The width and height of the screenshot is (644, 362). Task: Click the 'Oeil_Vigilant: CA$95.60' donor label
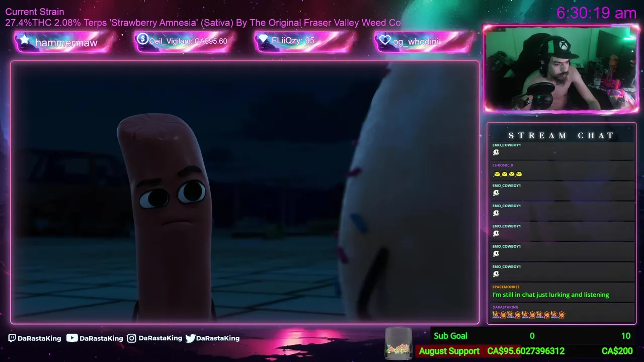[188, 41]
